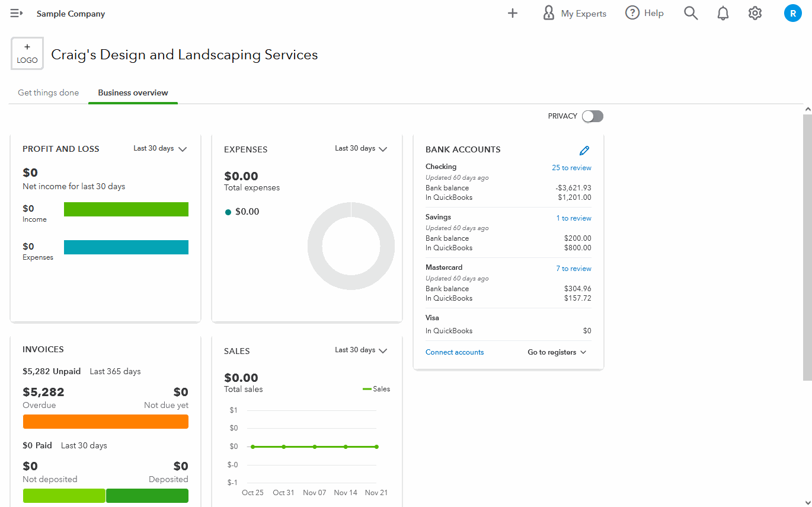
Task: Click the orange Overdue invoices bar
Action: [x=106, y=422]
